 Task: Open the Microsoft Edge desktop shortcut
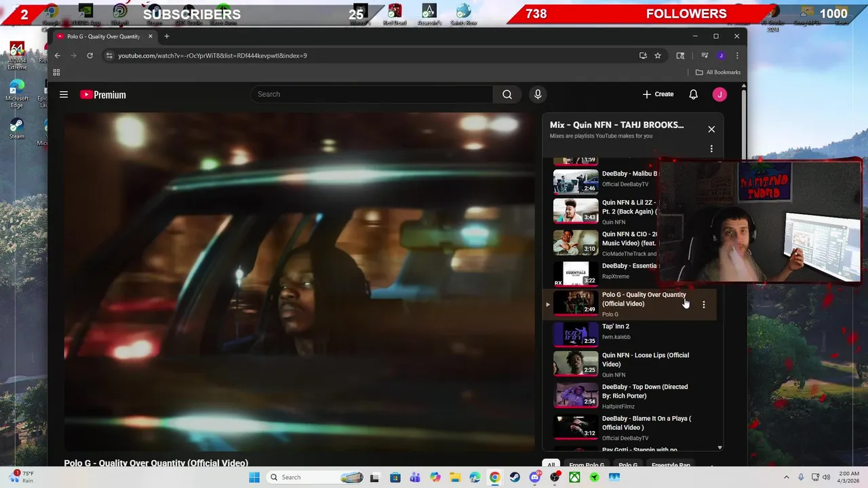click(17, 94)
